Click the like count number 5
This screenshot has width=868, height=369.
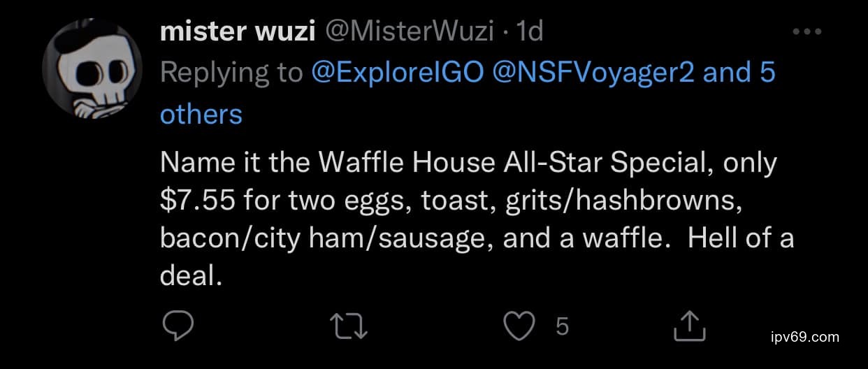561,326
